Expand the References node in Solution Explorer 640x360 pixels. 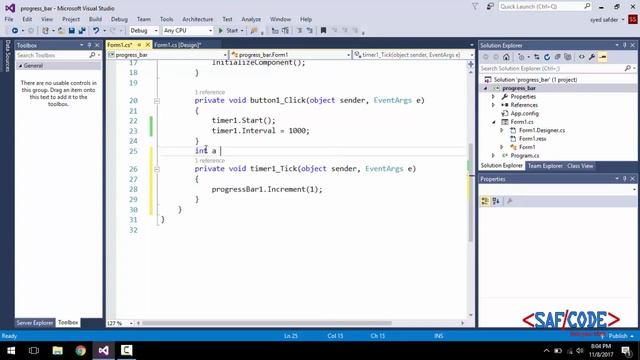[493, 105]
